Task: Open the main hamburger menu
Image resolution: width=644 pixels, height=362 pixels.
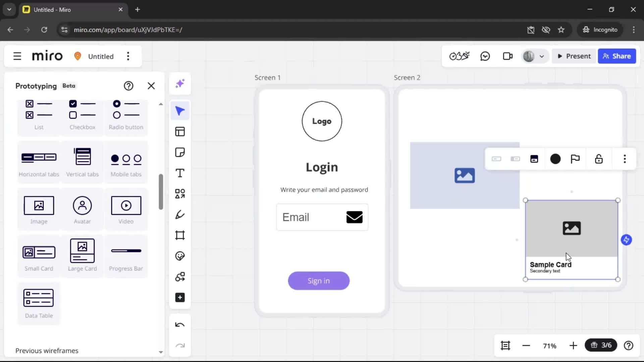Action: tap(17, 56)
